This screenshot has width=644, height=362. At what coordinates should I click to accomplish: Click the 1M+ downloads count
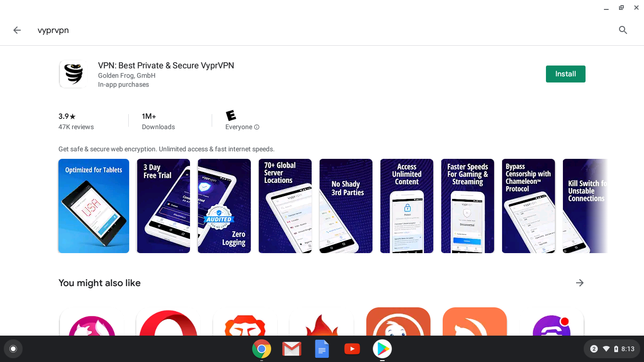[x=149, y=116]
